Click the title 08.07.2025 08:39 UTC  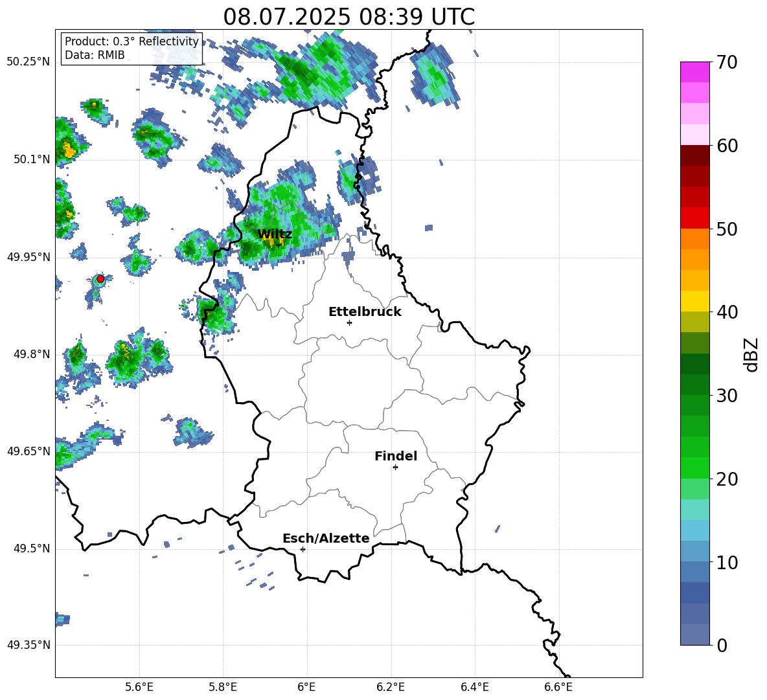pos(349,17)
